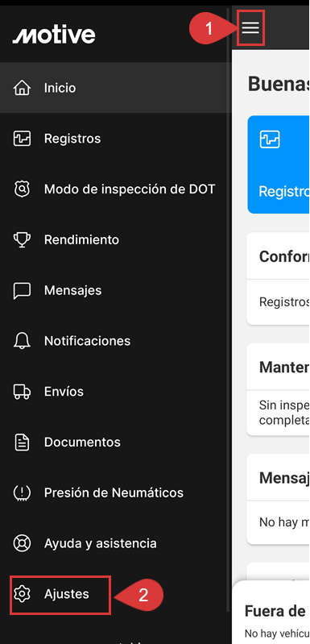310x644 pixels.
Task: Select Modo de inspección de DOT
Action: coord(116,189)
